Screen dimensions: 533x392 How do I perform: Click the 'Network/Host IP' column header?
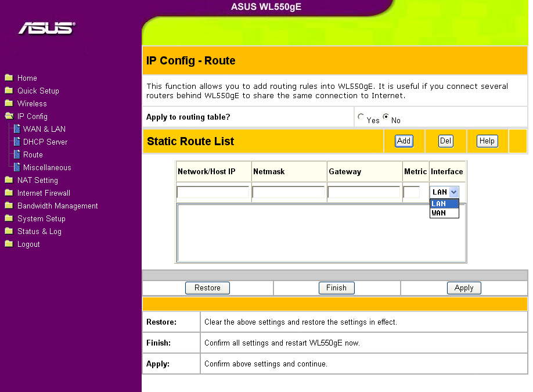pos(206,172)
